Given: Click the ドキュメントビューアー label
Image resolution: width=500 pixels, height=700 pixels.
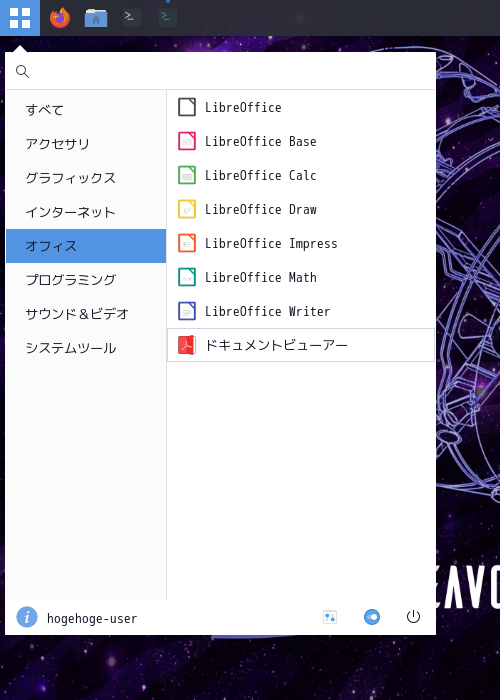Looking at the screenshot, I should (x=276, y=345).
